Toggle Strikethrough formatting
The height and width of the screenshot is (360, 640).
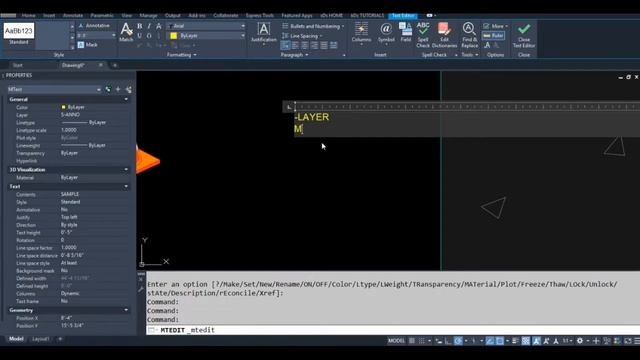[x=159, y=26]
